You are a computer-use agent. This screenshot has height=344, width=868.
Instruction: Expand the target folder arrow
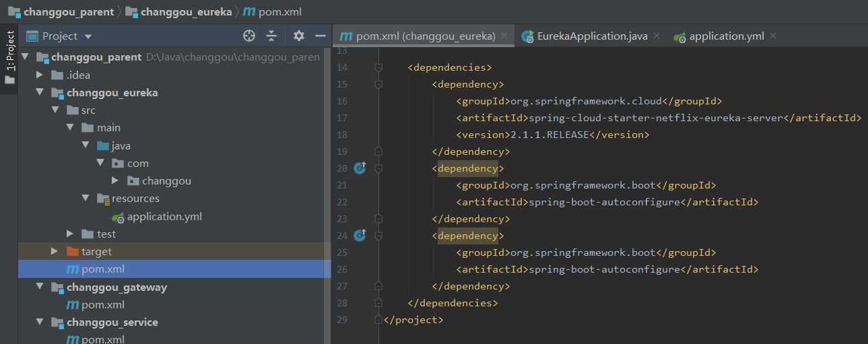(55, 251)
